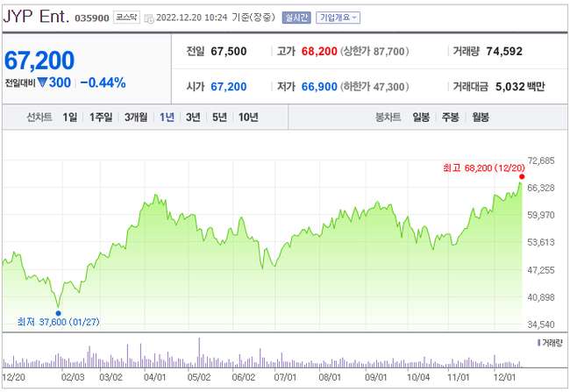Switch to 월봉 candle chart
The width and height of the screenshot is (570, 392).
(x=481, y=118)
